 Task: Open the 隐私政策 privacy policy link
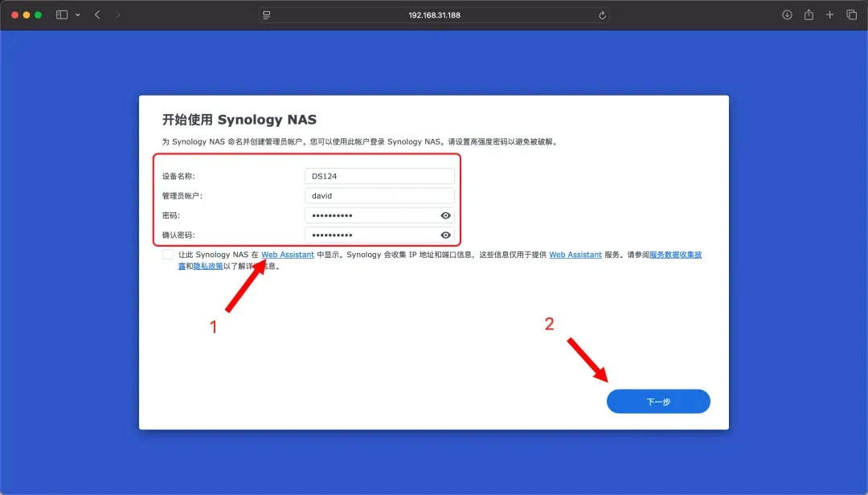[208, 266]
